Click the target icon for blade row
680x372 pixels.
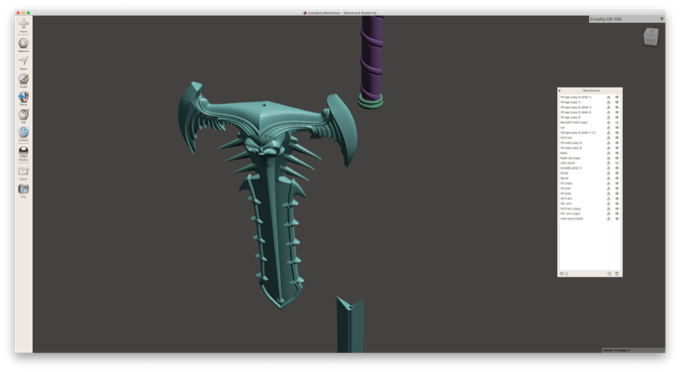click(608, 153)
